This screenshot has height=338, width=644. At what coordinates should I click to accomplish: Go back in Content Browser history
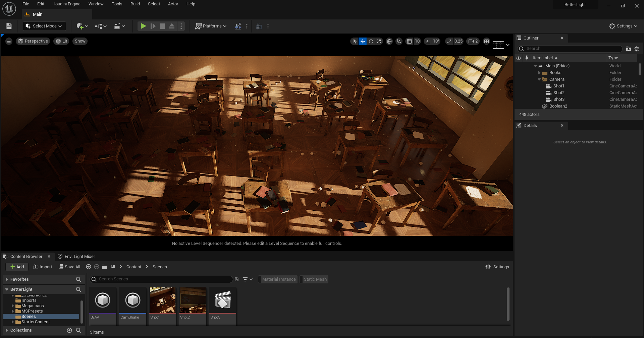89,267
